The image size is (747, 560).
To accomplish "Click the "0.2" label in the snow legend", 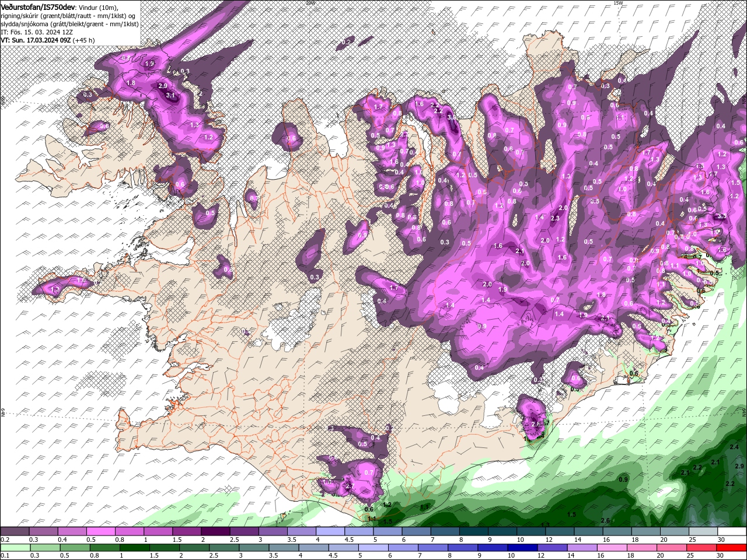I will pos(5,540).
